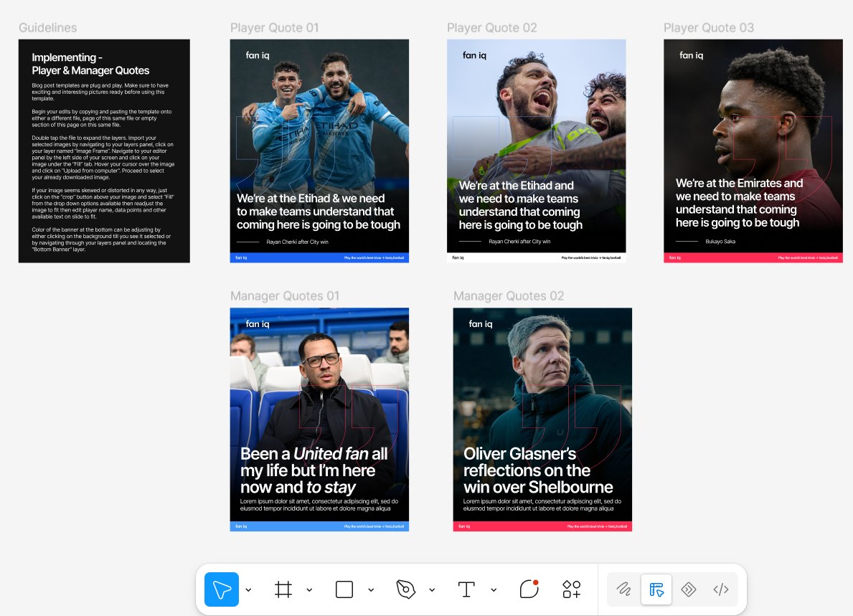This screenshot has width=853, height=616.
Task: Click Lorem ipsum text in Manager Quotes 02
Action: coord(542,505)
